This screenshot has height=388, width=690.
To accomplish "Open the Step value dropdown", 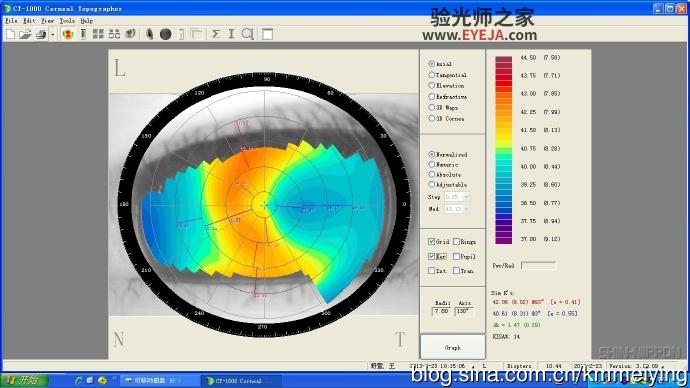I will click(466, 197).
